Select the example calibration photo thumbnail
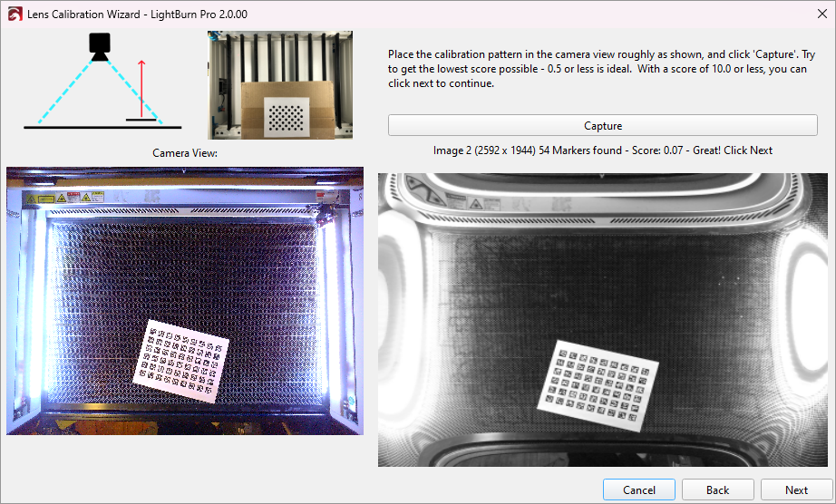The height and width of the screenshot is (504, 836). coord(279,84)
